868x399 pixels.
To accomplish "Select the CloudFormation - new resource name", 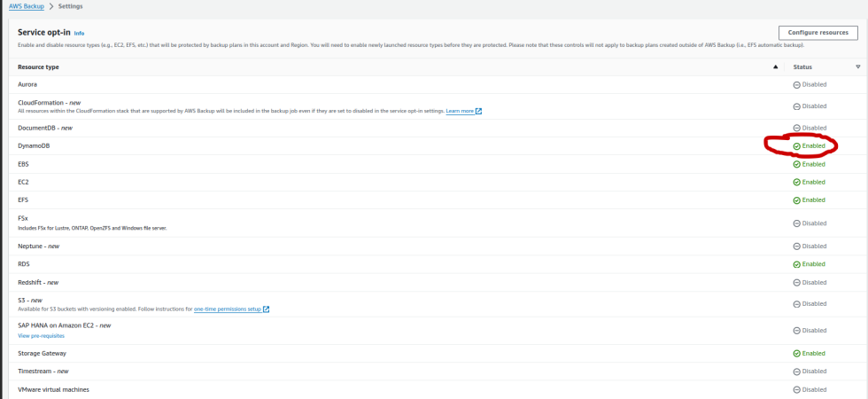I will pos(50,103).
